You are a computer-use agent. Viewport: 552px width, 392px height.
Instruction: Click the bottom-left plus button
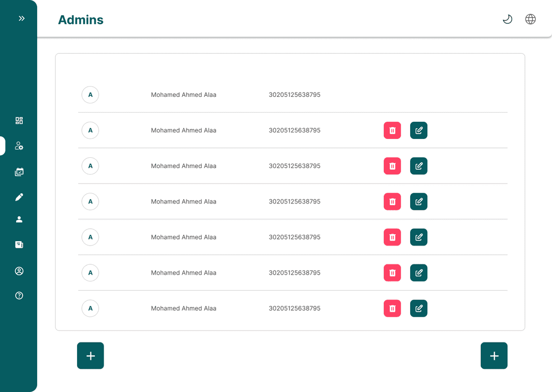point(91,356)
